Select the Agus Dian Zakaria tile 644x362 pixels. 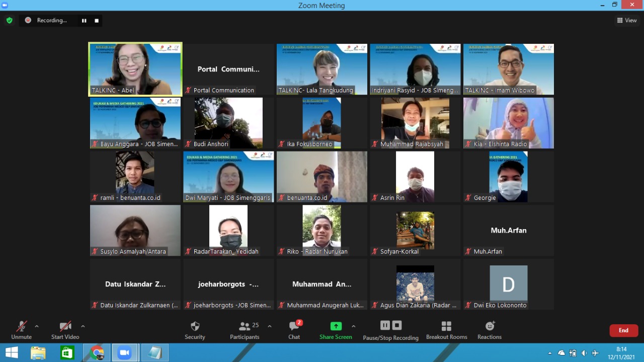pos(415,284)
